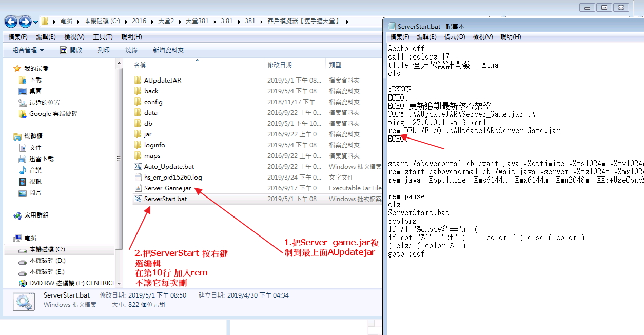The width and height of the screenshot is (644, 335).
Task: Select the config folder icon
Action: (138, 102)
